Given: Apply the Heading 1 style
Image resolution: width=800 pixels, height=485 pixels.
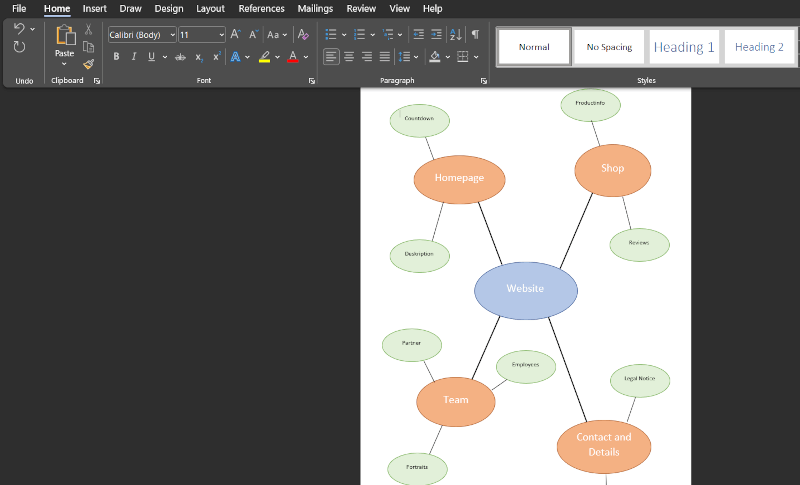Looking at the screenshot, I should point(684,47).
